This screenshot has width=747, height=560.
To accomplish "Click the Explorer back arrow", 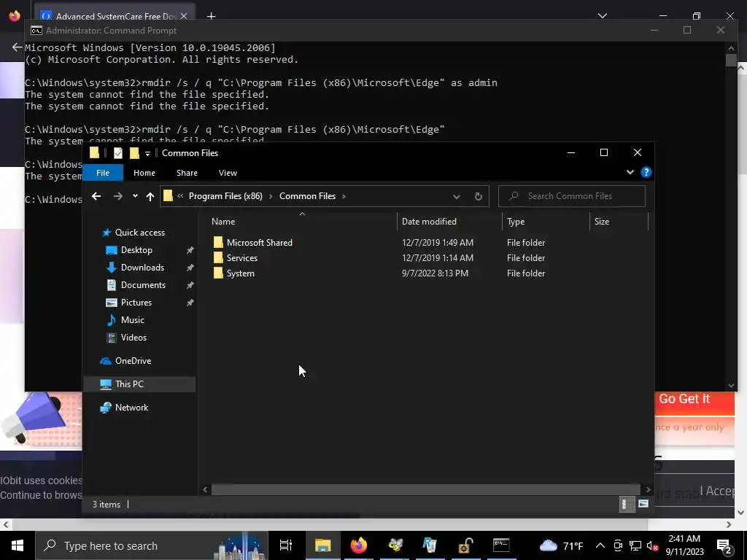I will click(x=96, y=196).
